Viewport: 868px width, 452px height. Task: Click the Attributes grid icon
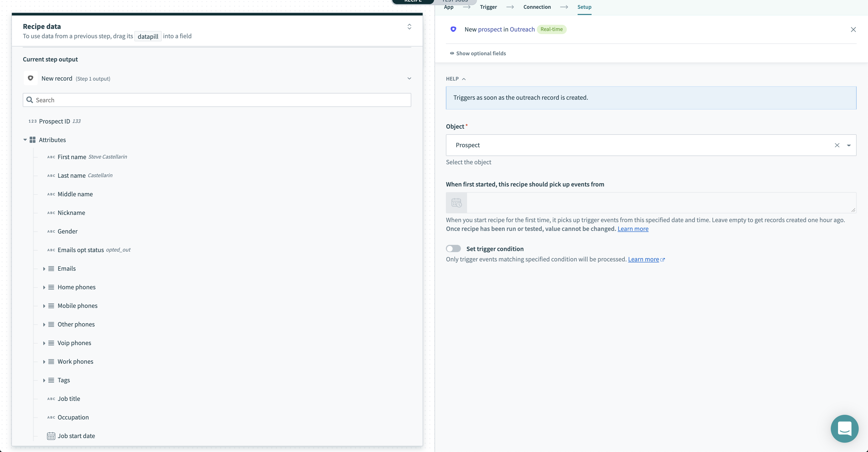click(33, 140)
